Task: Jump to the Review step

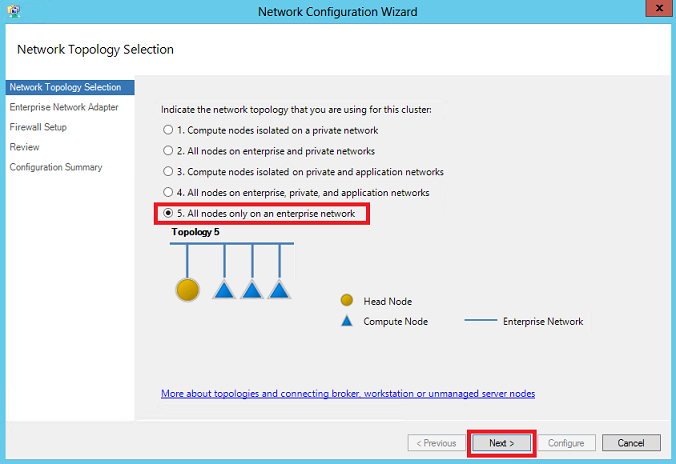Action: [x=25, y=147]
